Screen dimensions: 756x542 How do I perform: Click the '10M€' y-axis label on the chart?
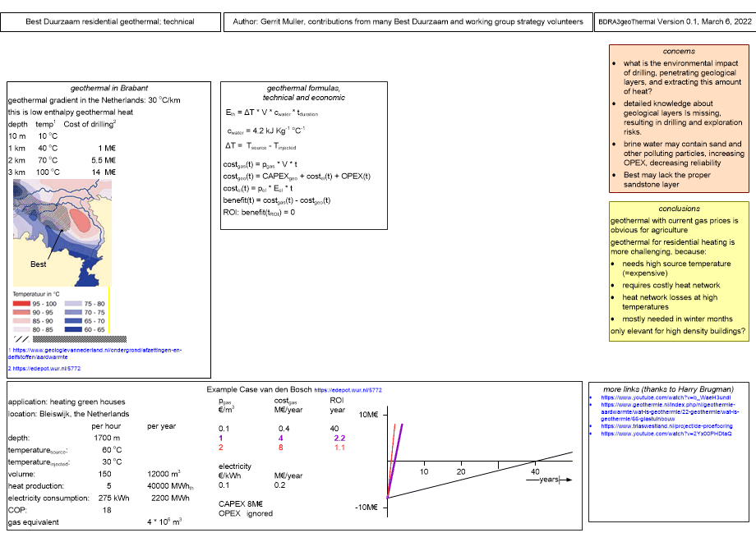369,415
